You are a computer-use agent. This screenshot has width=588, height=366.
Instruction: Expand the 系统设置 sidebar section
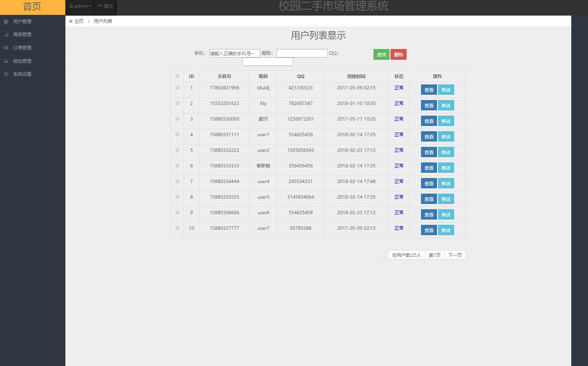point(22,74)
